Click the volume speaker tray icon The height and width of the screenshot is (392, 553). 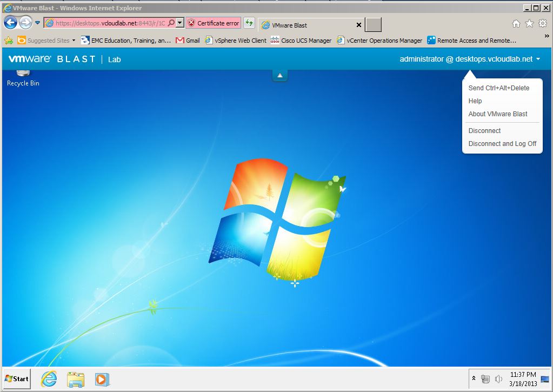tap(498, 379)
